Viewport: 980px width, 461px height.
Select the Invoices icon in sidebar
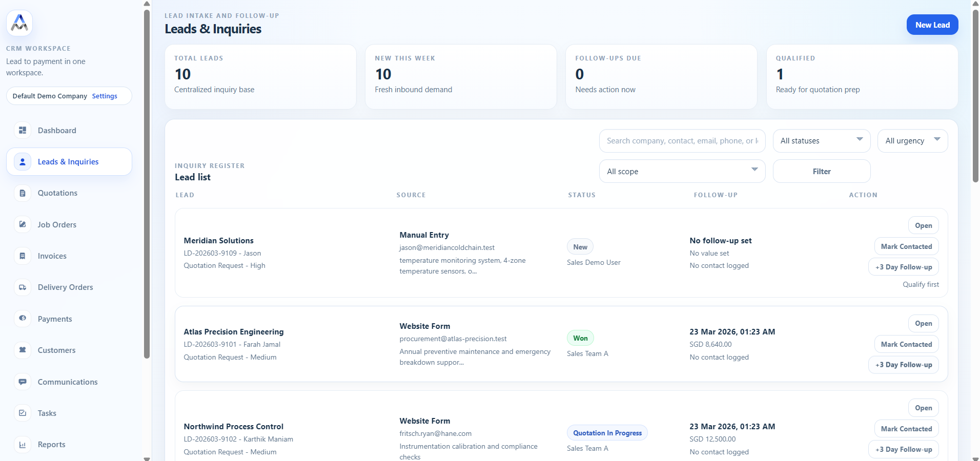click(23, 256)
